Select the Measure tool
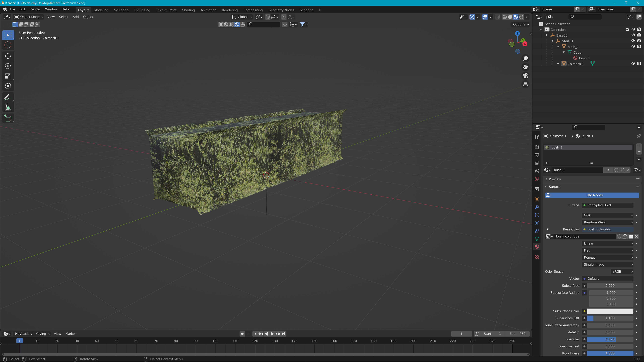 pyautogui.click(x=8, y=107)
